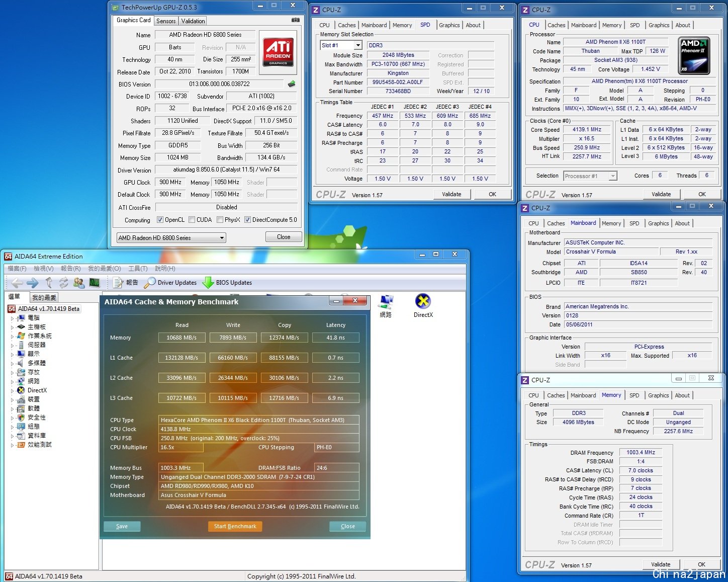This screenshot has height=582, width=728.
Task: Toggle the CUDA checkbox in GPU-Z
Action: [192, 220]
